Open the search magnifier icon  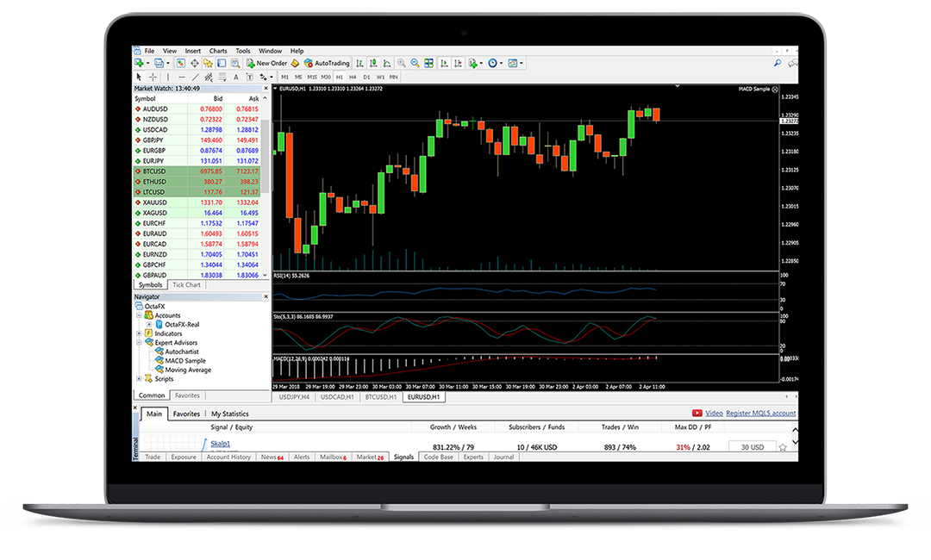click(x=778, y=63)
